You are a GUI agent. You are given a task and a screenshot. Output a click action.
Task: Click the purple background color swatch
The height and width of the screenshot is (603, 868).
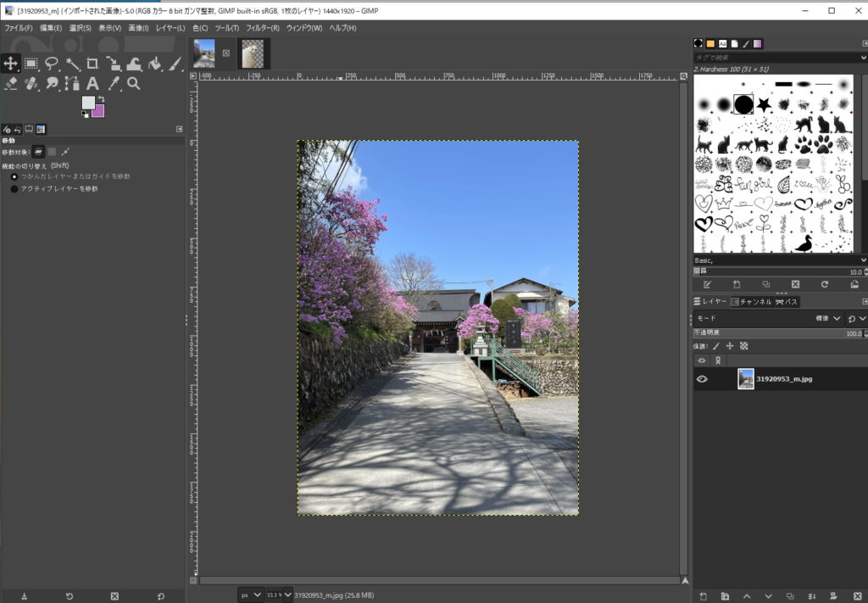click(98, 111)
